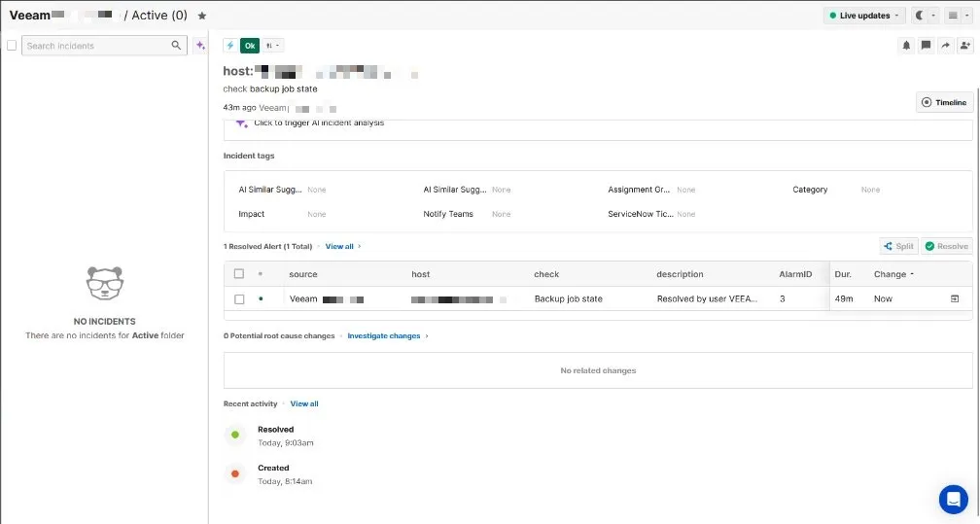Image resolution: width=980 pixels, height=524 pixels.
Task: Expand the Live updates dropdown
Action: 863,16
